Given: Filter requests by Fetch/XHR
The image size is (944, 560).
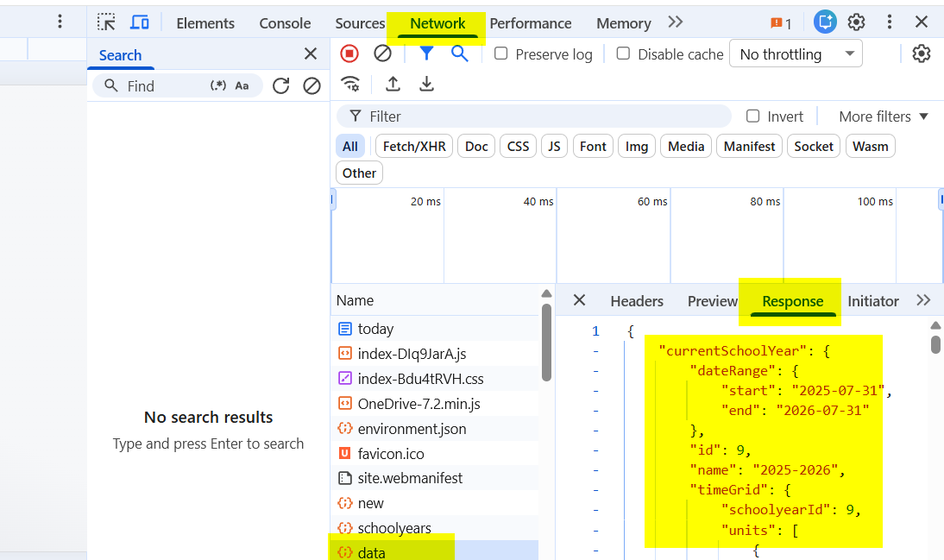Looking at the screenshot, I should 414,147.
